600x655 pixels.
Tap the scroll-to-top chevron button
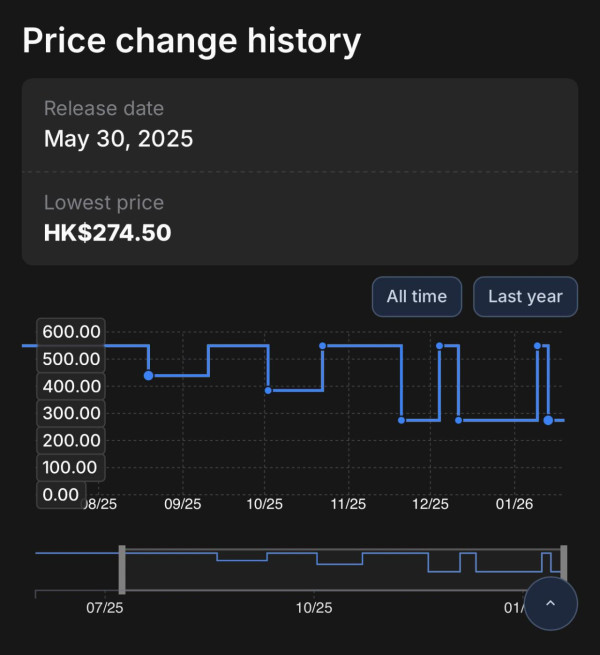tap(551, 603)
